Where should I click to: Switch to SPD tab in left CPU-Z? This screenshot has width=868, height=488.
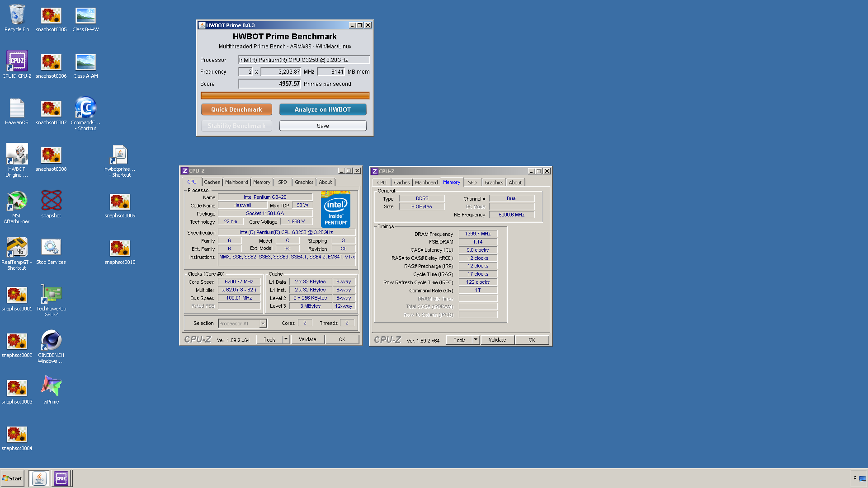point(283,182)
